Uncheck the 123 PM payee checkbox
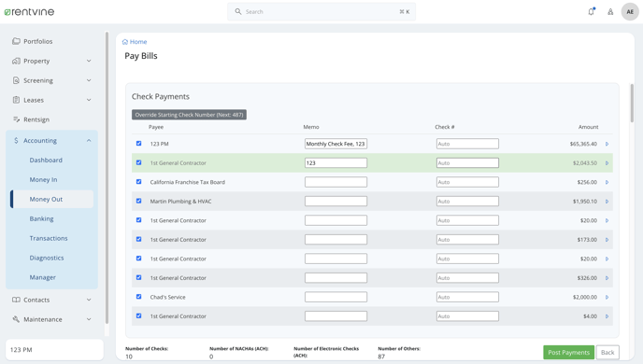The image size is (643, 364). pos(138,144)
